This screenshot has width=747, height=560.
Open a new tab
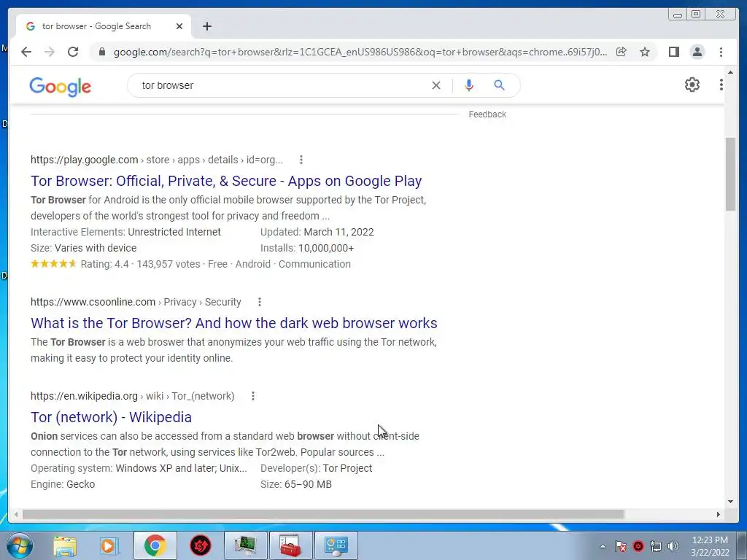click(x=206, y=26)
